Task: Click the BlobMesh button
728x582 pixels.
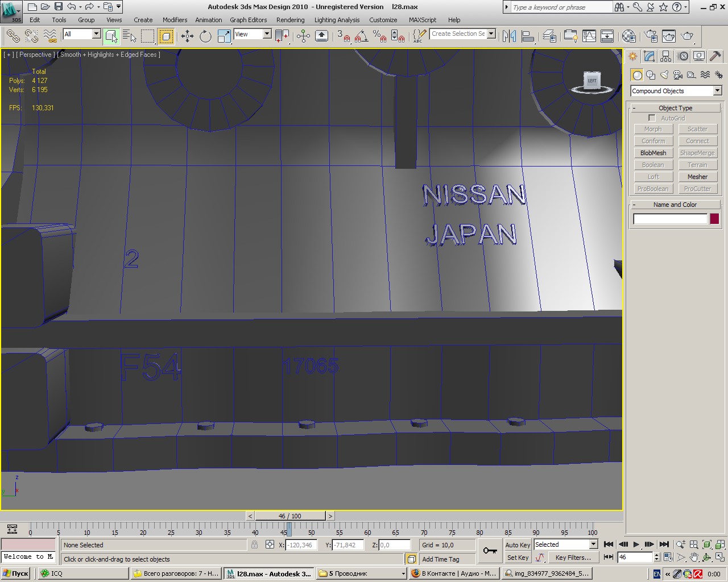Action: pos(653,153)
